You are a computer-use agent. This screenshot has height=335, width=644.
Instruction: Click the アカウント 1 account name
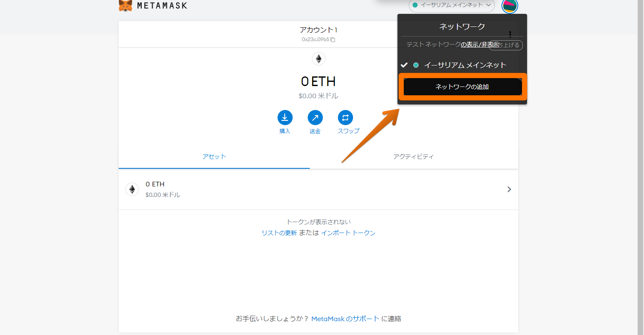click(319, 30)
